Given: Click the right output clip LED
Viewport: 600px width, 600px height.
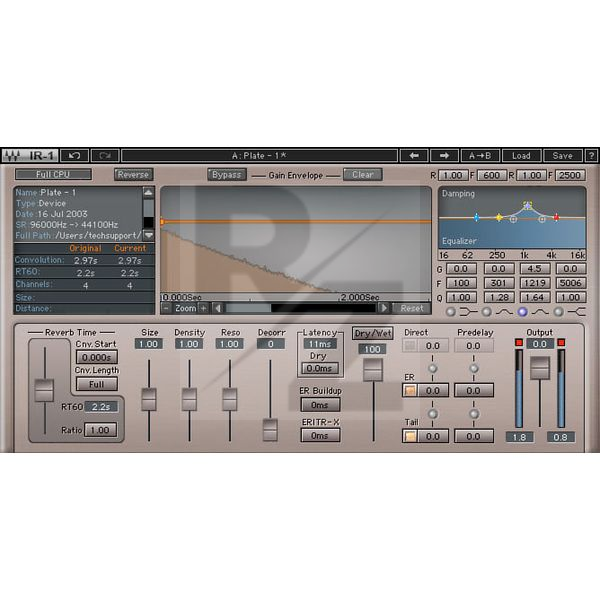Looking at the screenshot, I should click(561, 342).
